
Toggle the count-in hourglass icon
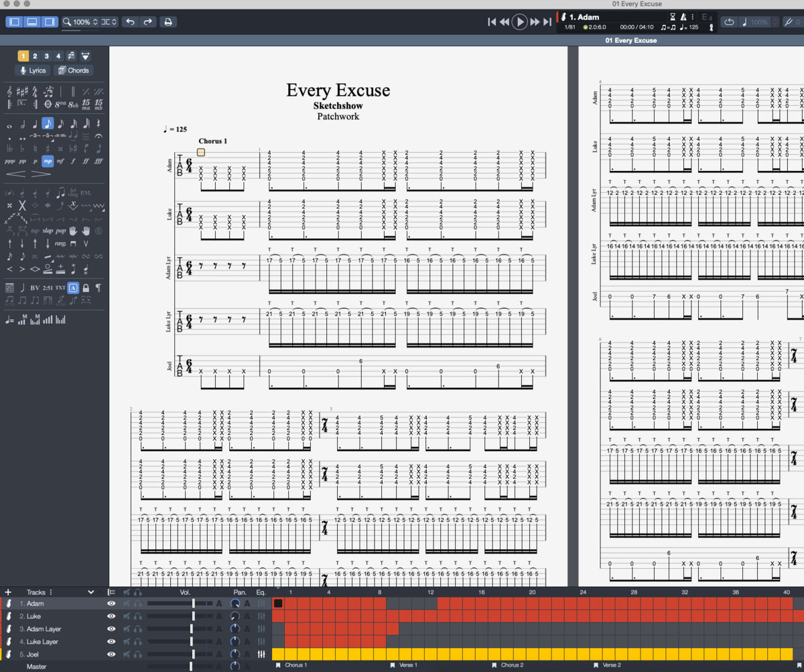[x=673, y=17]
